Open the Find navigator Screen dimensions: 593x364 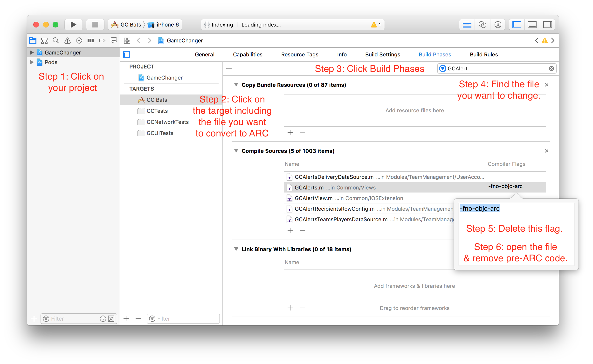[x=56, y=40]
